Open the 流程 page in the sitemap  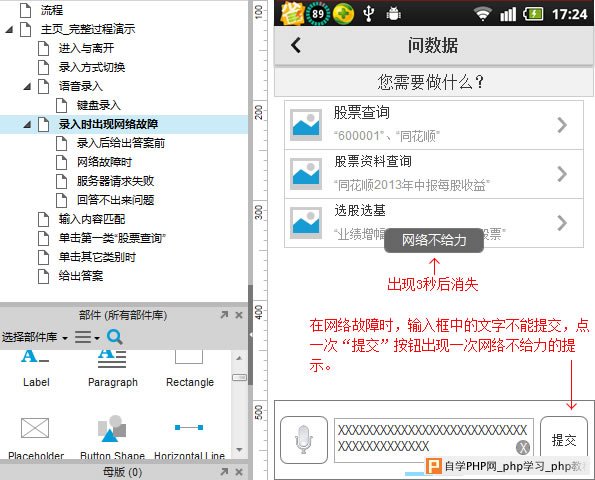[x=52, y=10]
